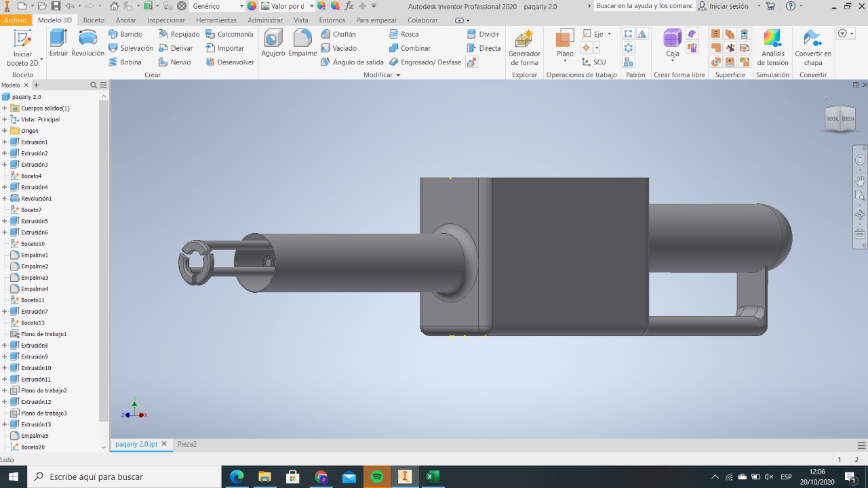Expand the Origen folder node

click(4, 131)
